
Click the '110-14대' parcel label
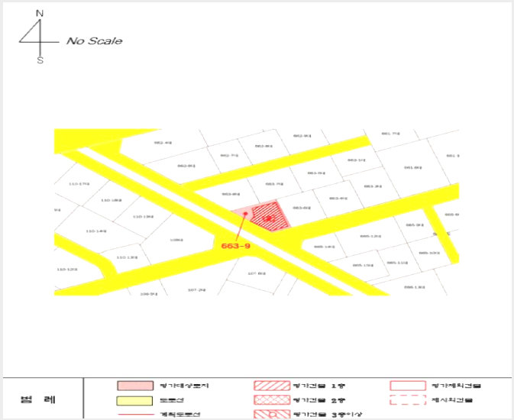point(96,231)
